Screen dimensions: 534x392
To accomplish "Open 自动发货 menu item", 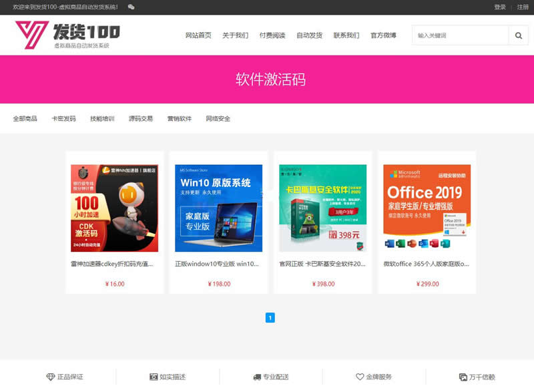I will coord(309,35).
